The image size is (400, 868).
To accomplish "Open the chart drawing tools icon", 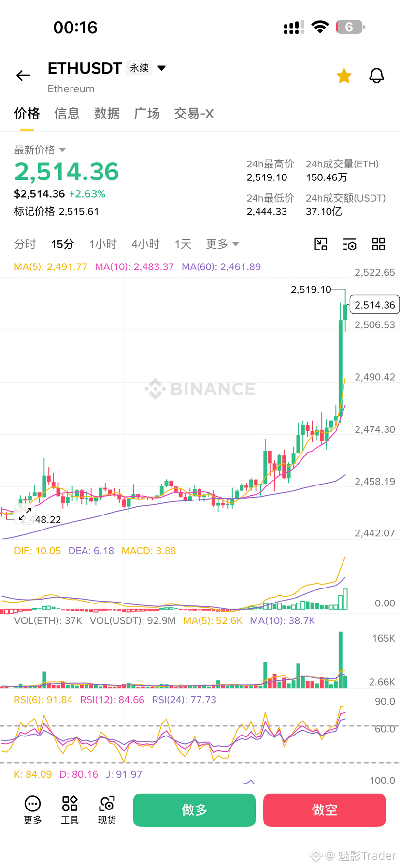I will pos(321,244).
